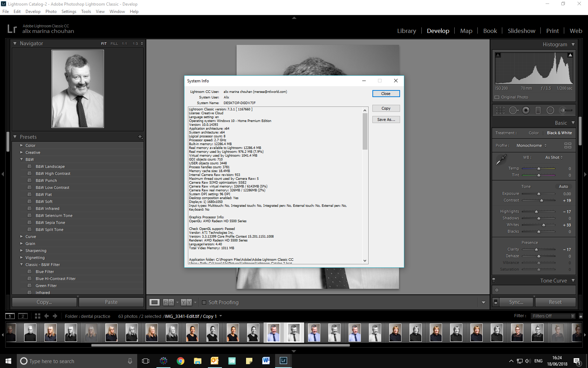Screen dimensions: 588x368
Task: Set Navigator zoom to FILL
Action: [x=114, y=44]
